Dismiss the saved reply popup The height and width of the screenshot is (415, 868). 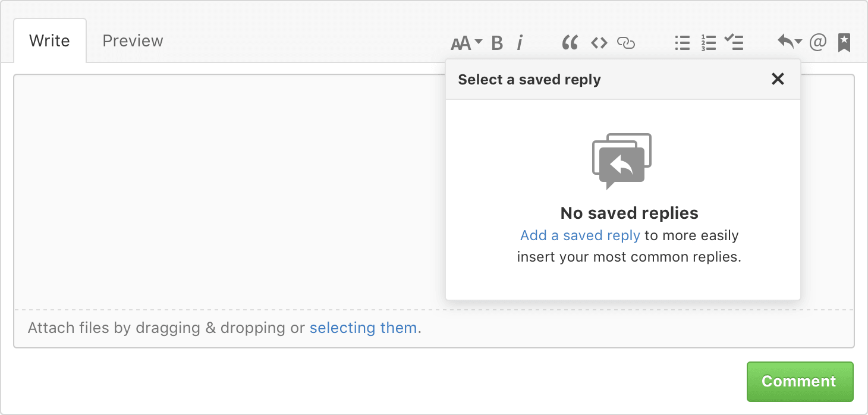(778, 79)
